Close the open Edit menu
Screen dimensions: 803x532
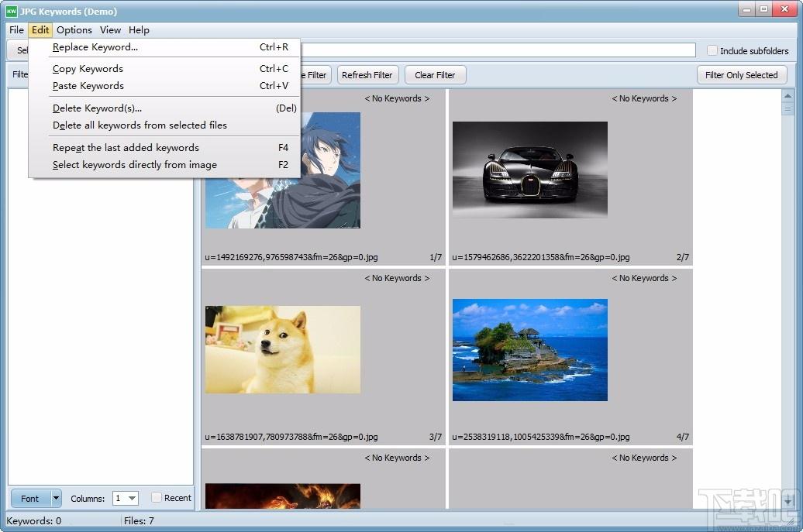(40, 30)
